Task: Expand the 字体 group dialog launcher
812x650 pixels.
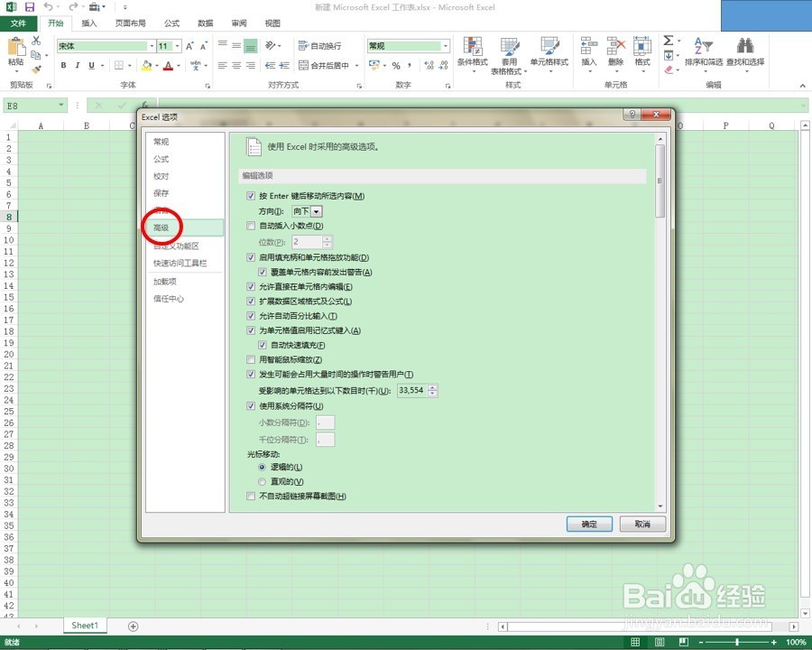Action: pyautogui.click(x=208, y=86)
